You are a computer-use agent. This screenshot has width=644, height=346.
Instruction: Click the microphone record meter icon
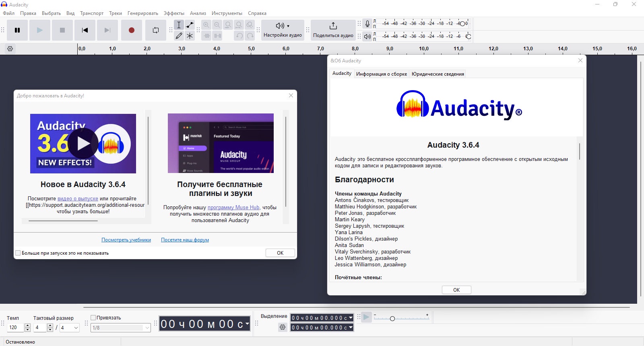367,24
